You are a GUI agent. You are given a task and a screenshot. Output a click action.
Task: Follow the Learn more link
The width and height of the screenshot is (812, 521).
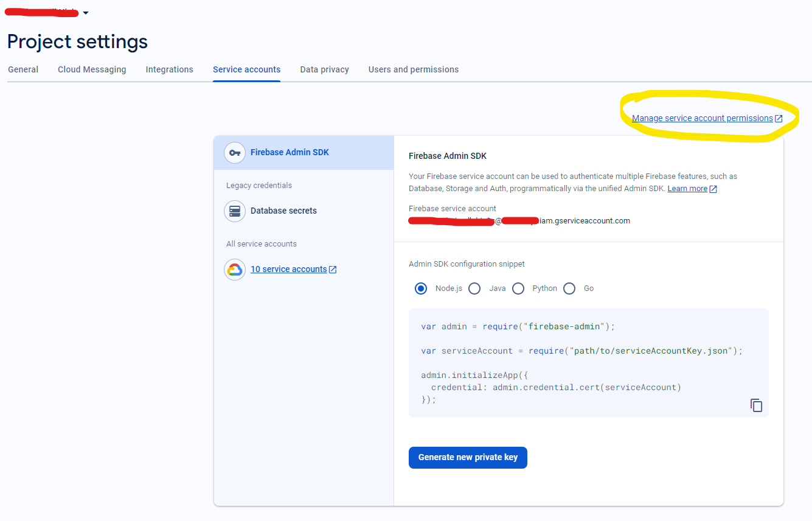(x=687, y=189)
